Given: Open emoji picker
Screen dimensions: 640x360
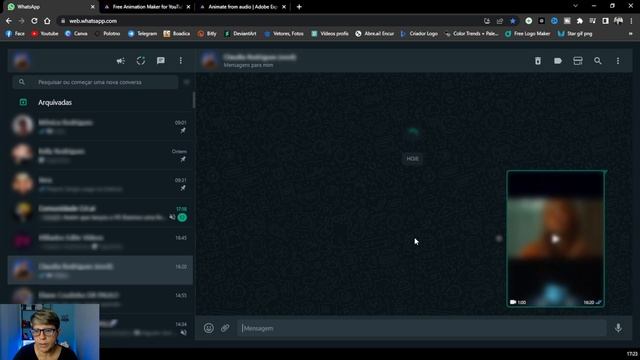Looking at the screenshot, I should pos(209,328).
